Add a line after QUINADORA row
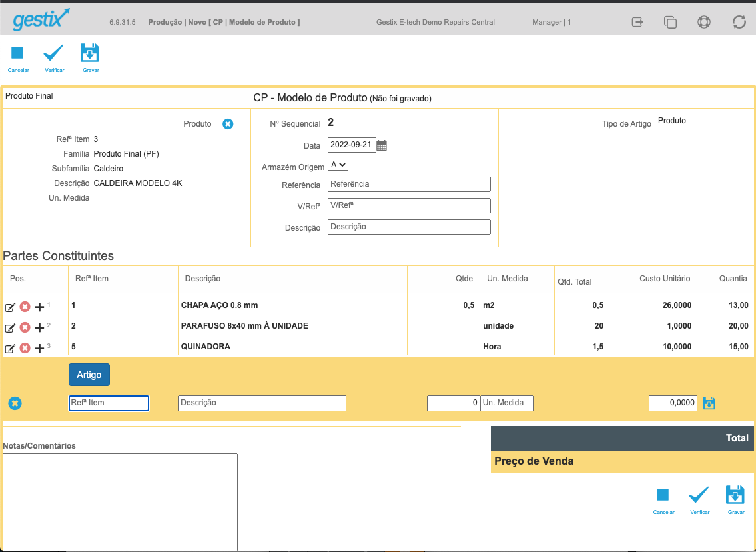The height and width of the screenshot is (552, 756). 39,349
